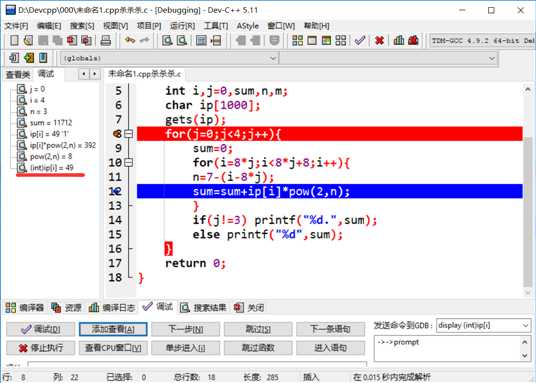
Task: Click the 调试[D] debug button
Action: 40,329
